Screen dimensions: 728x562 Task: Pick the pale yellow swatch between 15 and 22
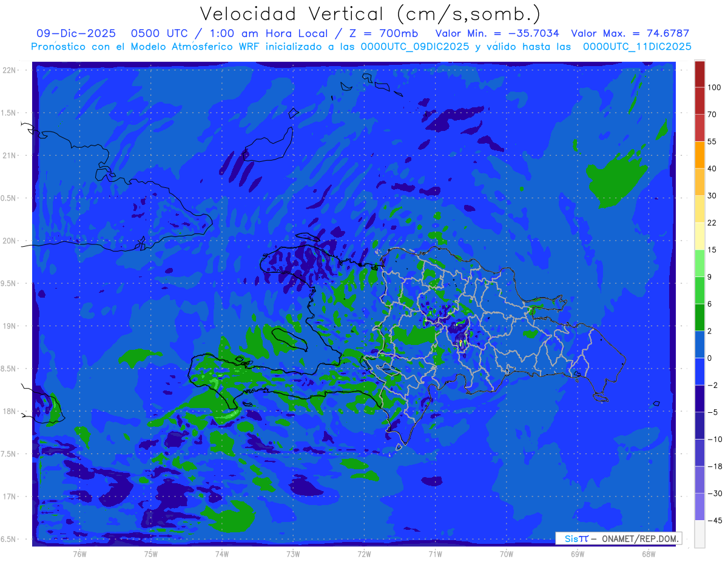(x=699, y=236)
